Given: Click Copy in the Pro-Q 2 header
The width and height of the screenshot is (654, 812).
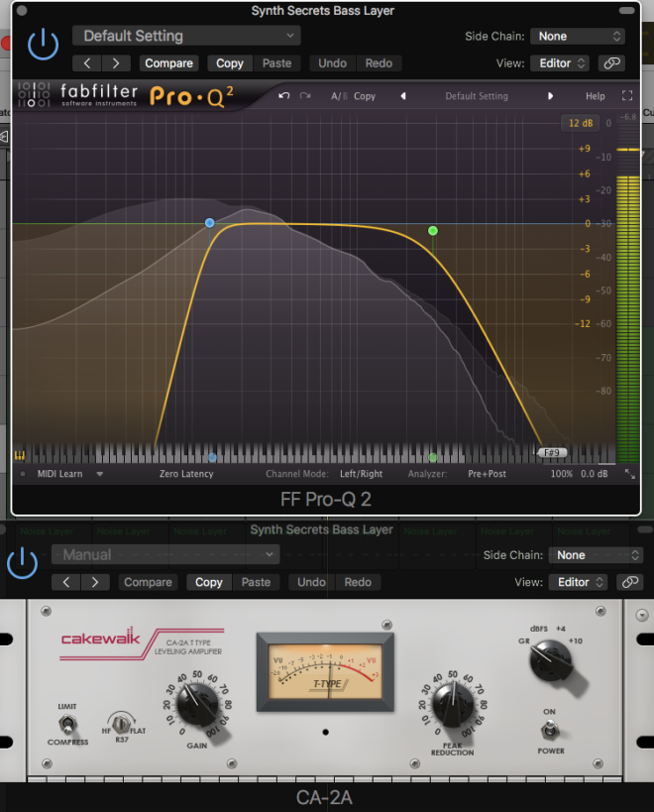Looking at the screenshot, I should tap(230, 63).
